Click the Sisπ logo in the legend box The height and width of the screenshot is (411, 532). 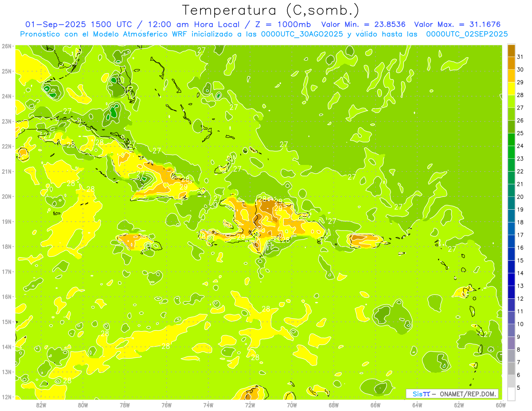pos(421,394)
